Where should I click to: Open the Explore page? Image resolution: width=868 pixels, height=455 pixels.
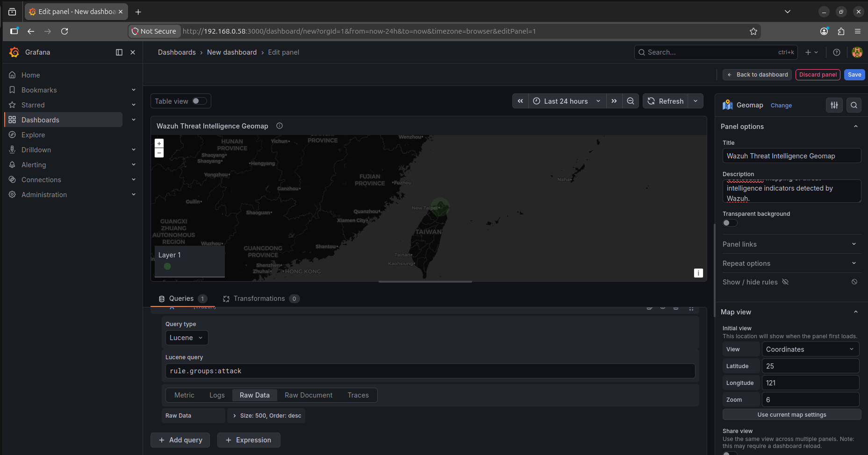click(33, 135)
